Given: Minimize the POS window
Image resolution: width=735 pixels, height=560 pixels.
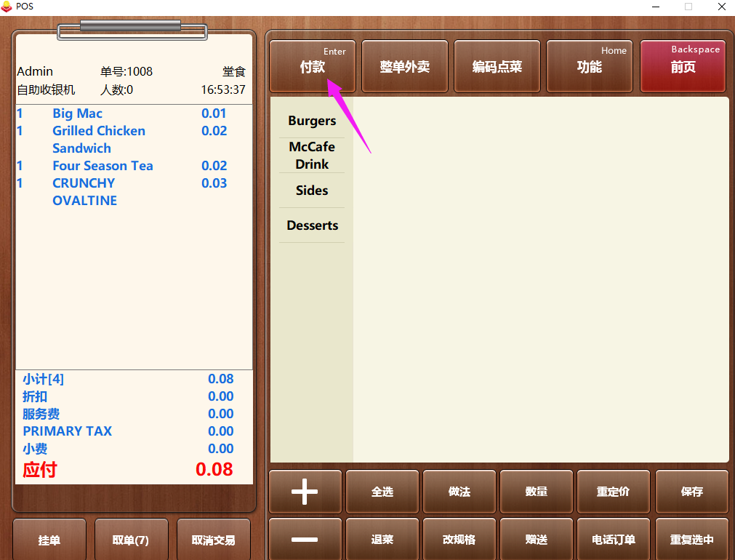Looking at the screenshot, I should click(656, 7).
